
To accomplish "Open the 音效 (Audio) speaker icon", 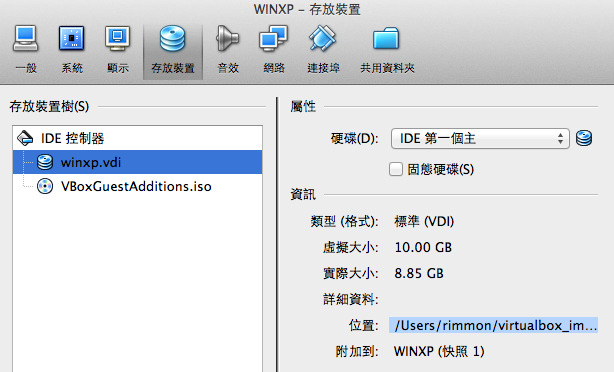I will [227, 38].
